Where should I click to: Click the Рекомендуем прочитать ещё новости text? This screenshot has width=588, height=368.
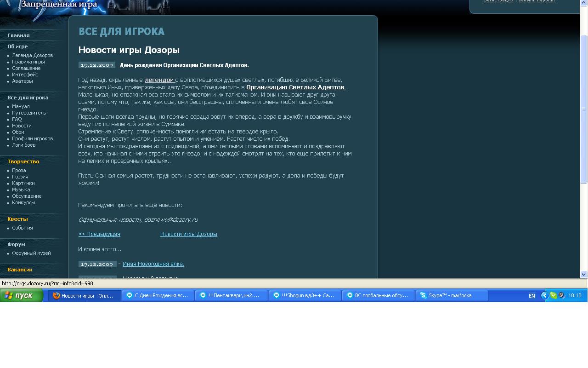pyautogui.click(x=130, y=205)
